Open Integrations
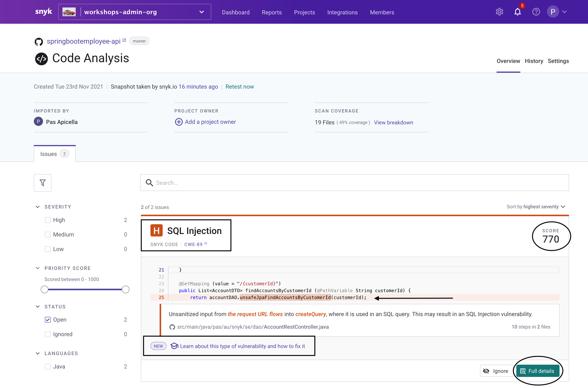Image resolution: width=588 pixels, height=388 pixels. 342,12
